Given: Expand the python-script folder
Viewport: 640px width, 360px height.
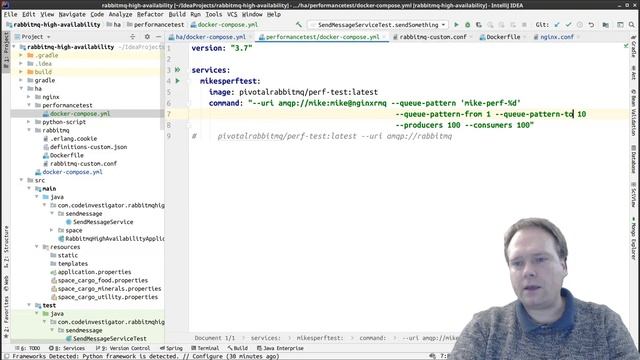Looking at the screenshot, I should point(29,122).
